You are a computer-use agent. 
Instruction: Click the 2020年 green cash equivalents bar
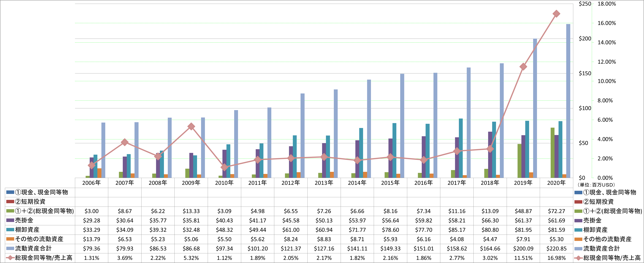point(553,153)
